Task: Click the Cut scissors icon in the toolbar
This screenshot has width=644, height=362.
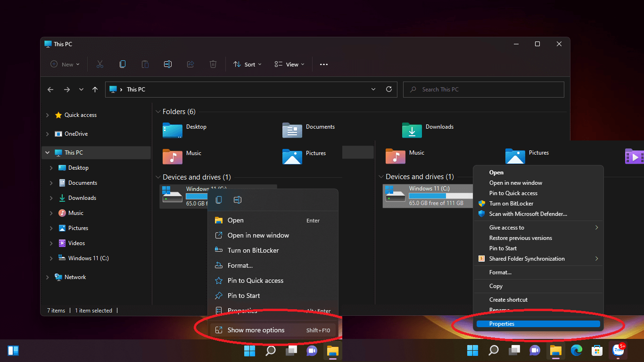Action: pyautogui.click(x=100, y=65)
